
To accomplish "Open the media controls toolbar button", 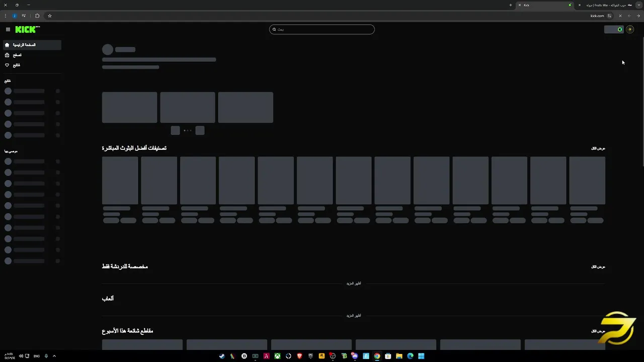I will click(x=24, y=16).
